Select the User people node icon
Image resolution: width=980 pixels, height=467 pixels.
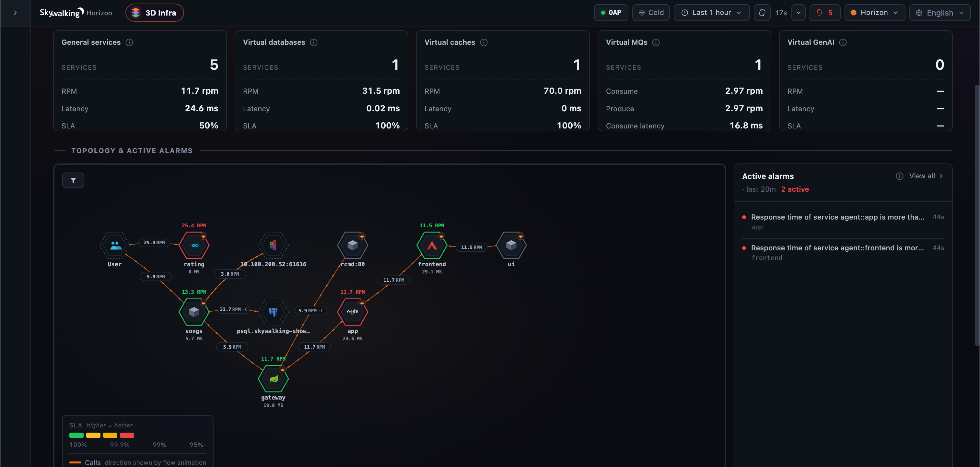[x=114, y=245]
